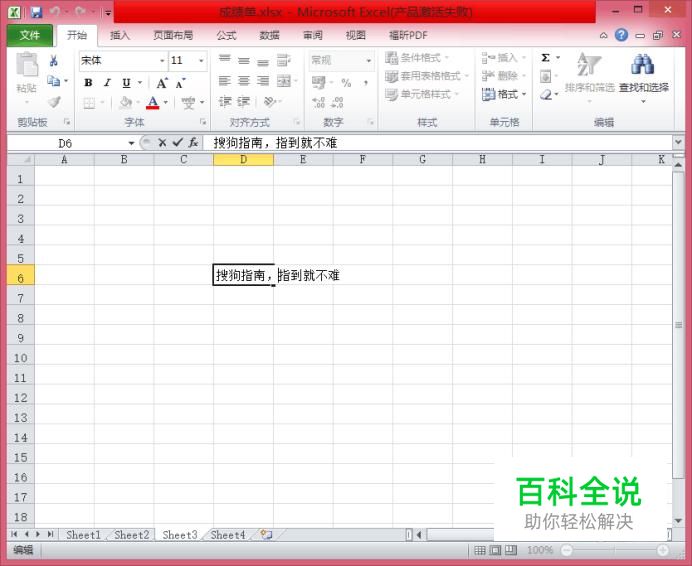Toggle bottom vertical alignment
Screen dimensions: 692x566
pyautogui.click(x=263, y=61)
